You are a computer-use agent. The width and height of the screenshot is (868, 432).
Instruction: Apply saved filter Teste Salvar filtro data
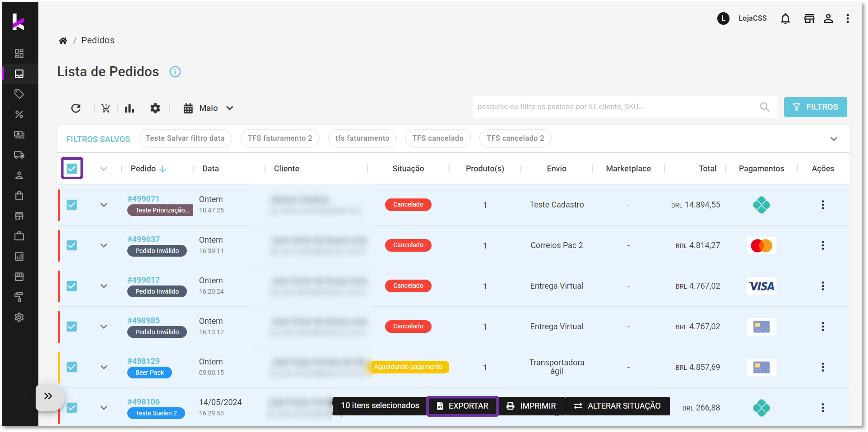click(x=185, y=138)
